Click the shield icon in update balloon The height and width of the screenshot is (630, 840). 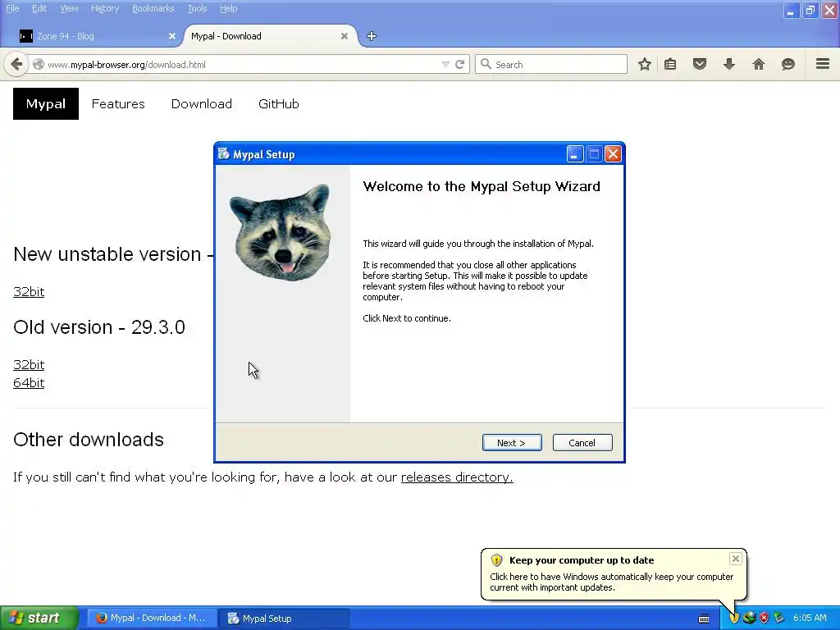coord(496,560)
